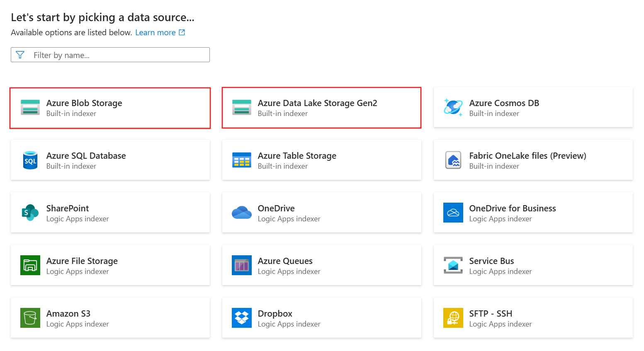The width and height of the screenshot is (644, 351).
Task: Click the Azure Table Storage grid icon
Action: (242, 160)
